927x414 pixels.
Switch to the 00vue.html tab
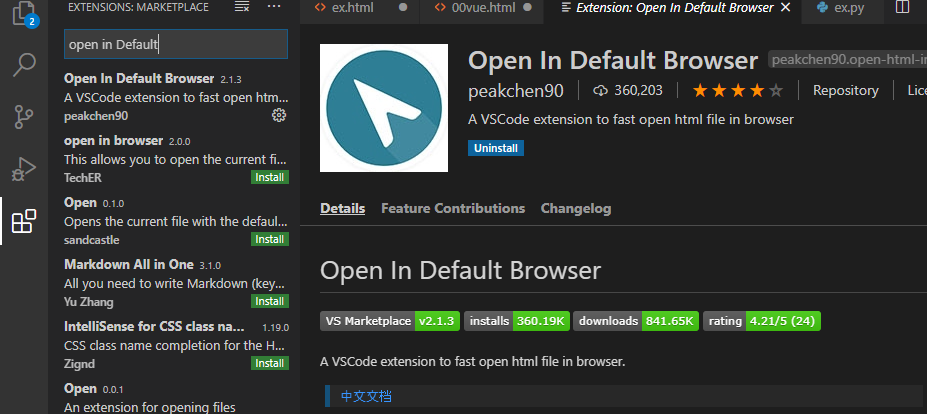pyautogui.click(x=484, y=8)
